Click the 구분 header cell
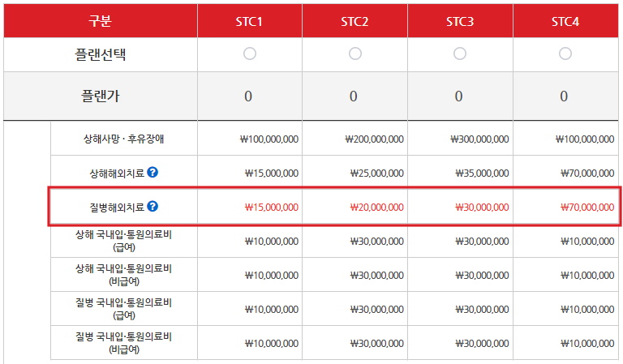 pos(100,21)
